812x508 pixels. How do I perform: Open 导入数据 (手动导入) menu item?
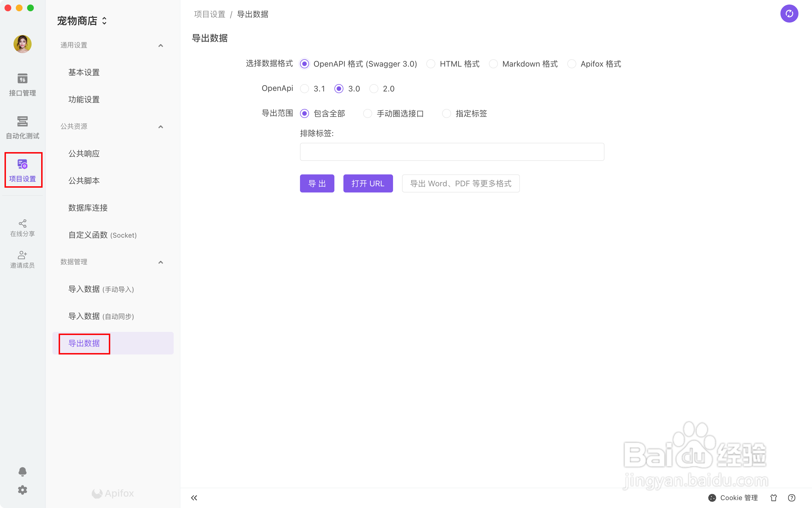coord(113,289)
